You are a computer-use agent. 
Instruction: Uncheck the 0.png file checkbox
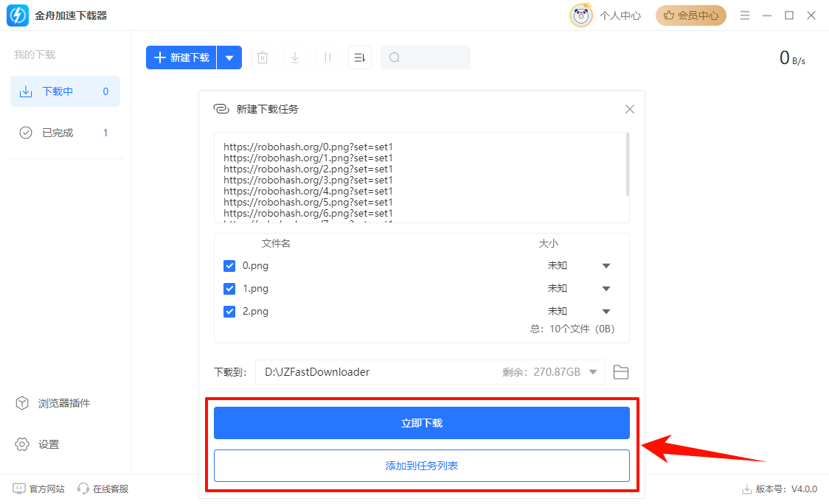coord(229,265)
